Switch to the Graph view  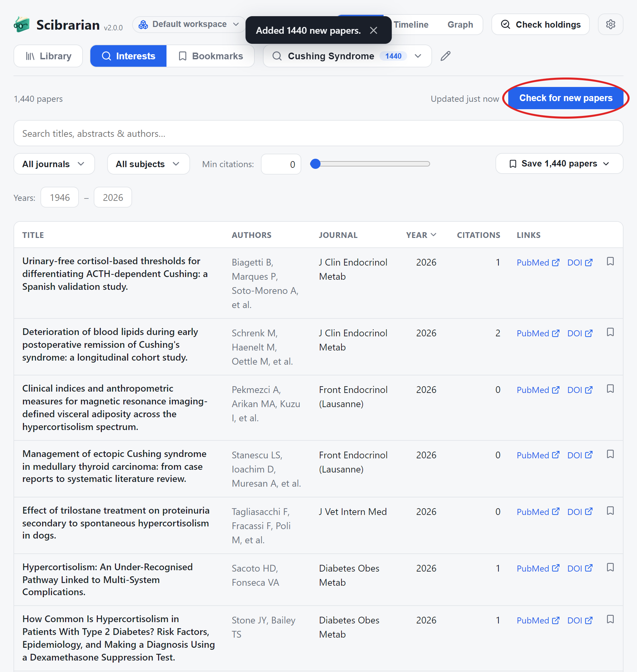coord(460,25)
